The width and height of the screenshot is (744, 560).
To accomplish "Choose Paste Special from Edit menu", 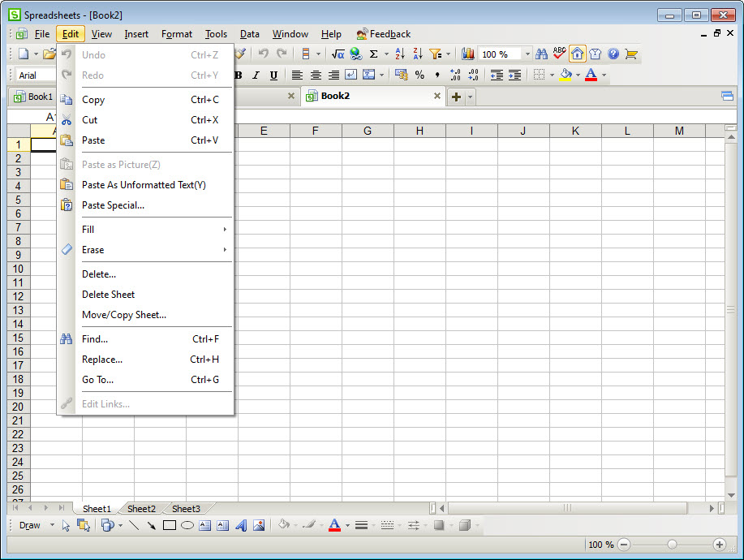I will coord(113,205).
